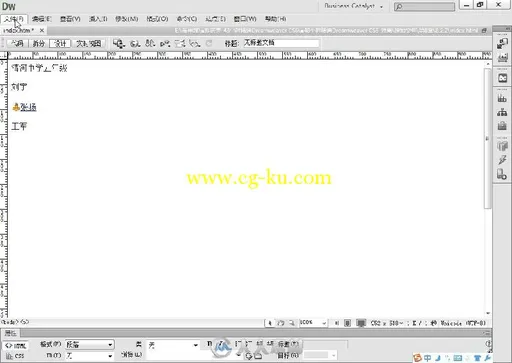This screenshot has width=512, height=363.
Task: Open the 命令(C) menu
Action: (186, 19)
